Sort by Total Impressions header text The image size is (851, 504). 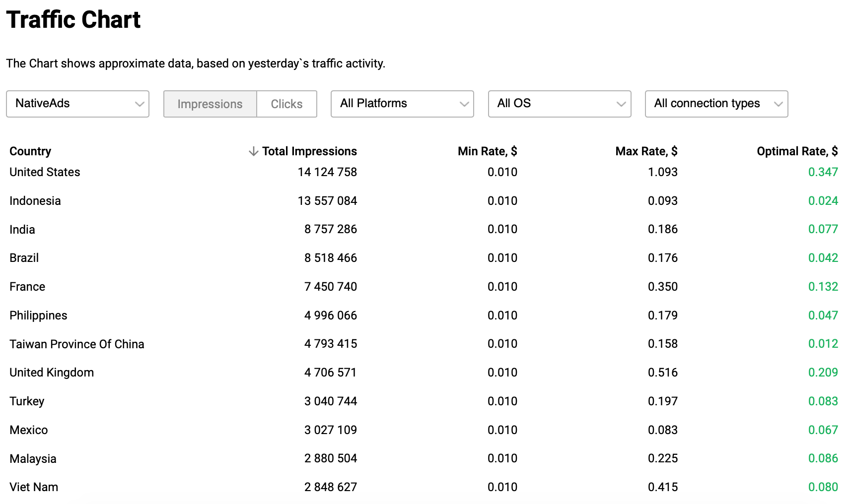(309, 151)
